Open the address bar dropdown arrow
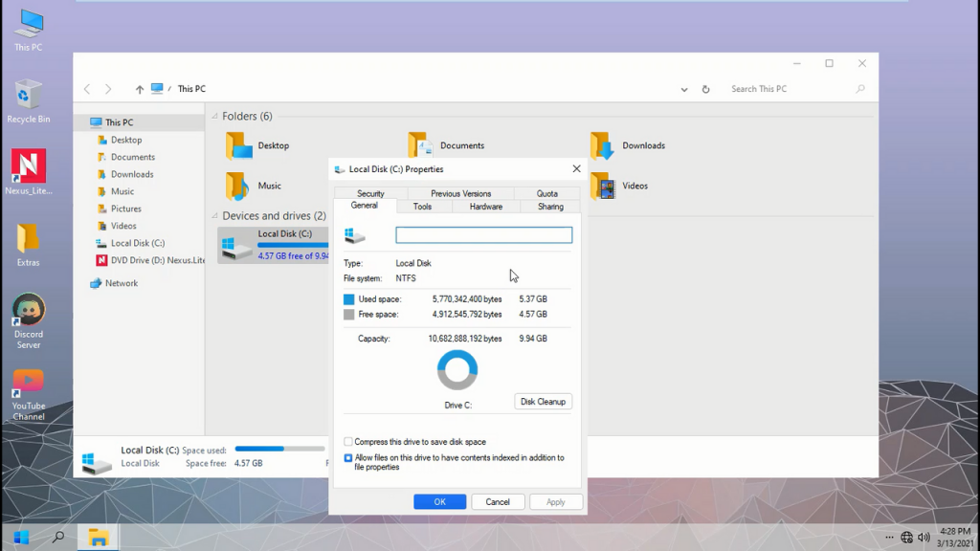The image size is (980, 551). tap(683, 88)
